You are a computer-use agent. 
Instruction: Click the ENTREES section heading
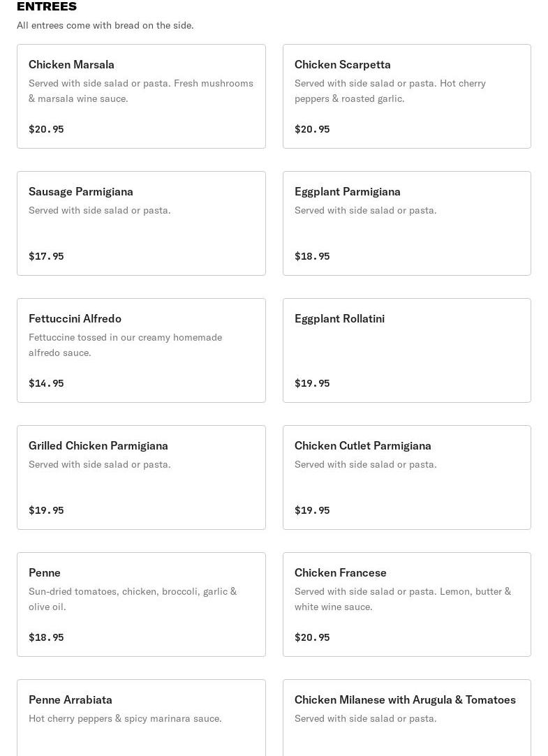point(47,6)
